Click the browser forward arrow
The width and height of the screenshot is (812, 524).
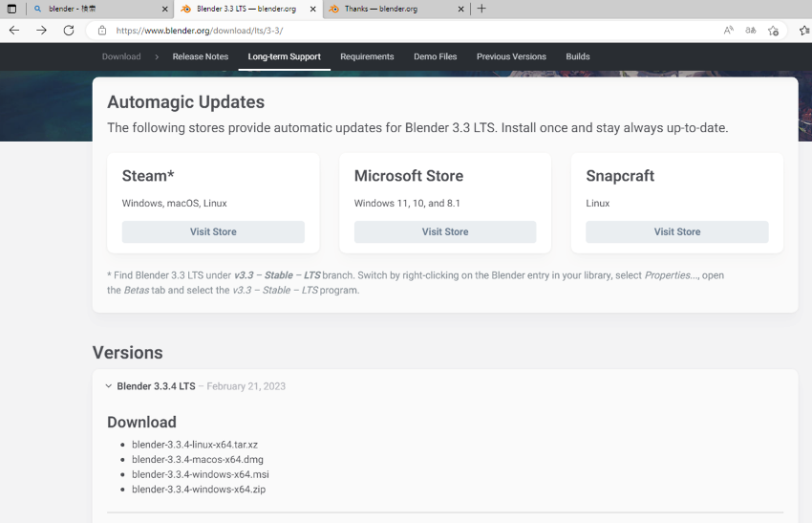pyautogui.click(x=41, y=31)
